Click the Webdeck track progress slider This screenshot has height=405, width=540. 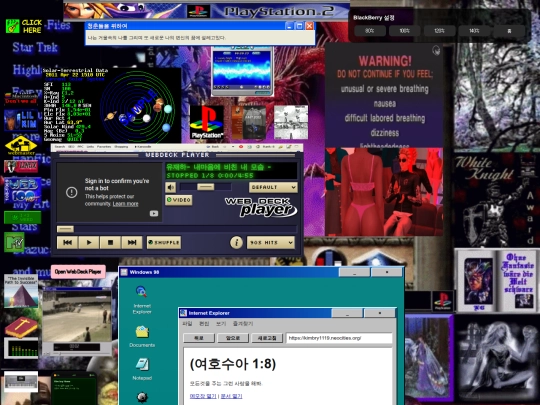[x=177, y=229]
